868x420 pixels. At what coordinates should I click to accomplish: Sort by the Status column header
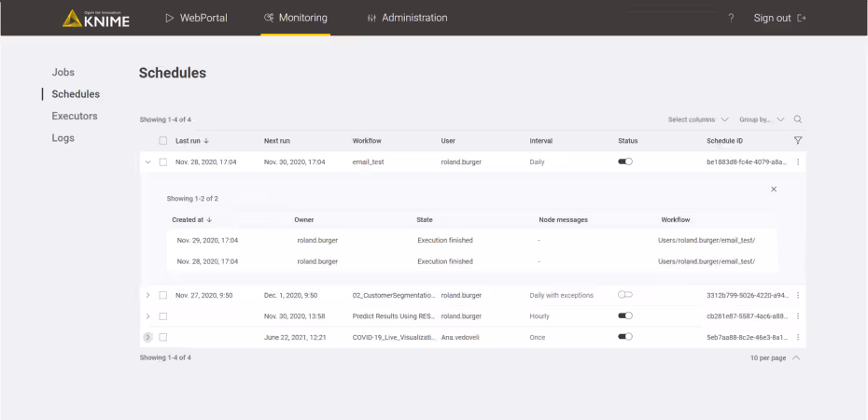point(628,141)
